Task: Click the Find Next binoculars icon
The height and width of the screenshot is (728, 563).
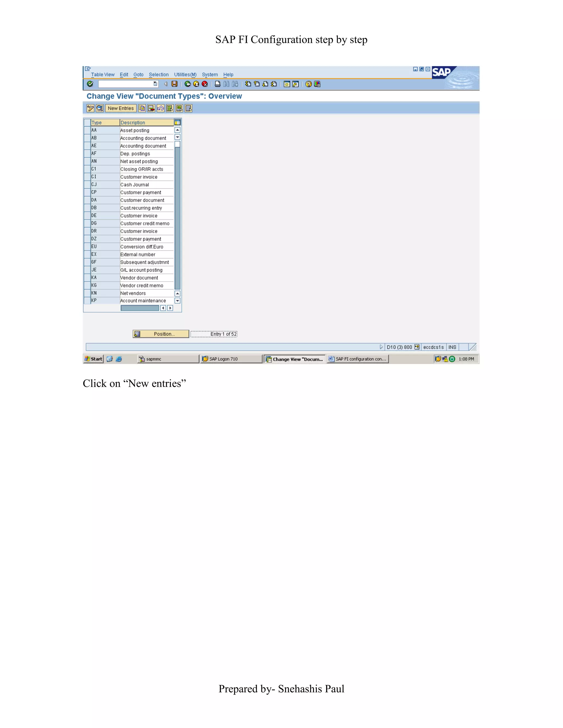Action: 235,84
